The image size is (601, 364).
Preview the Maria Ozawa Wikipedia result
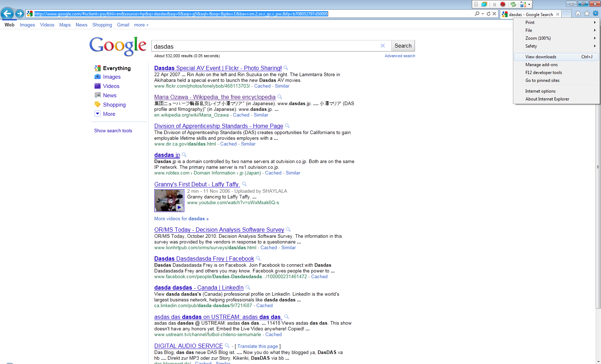click(280, 97)
